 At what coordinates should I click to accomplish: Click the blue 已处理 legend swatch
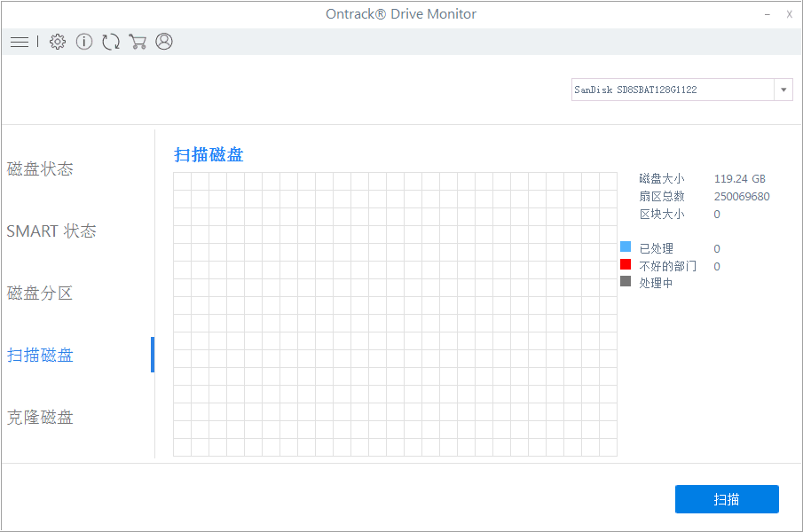coord(626,247)
